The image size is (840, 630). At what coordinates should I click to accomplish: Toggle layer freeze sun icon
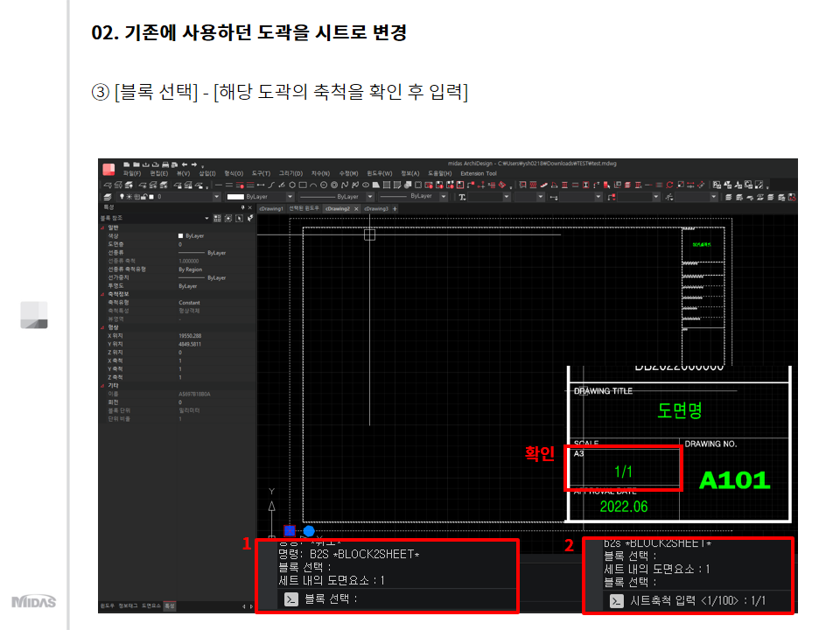point(129,197)
